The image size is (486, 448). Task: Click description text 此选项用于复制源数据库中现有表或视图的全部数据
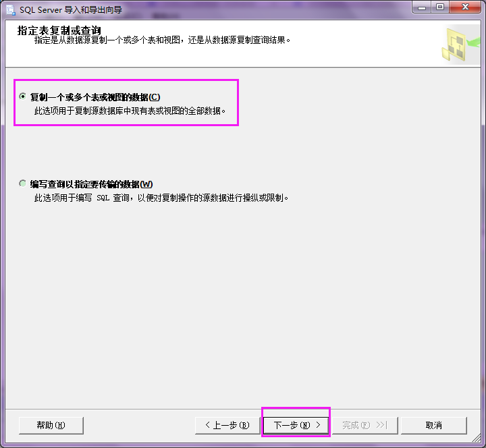click(x=130, y=111)
